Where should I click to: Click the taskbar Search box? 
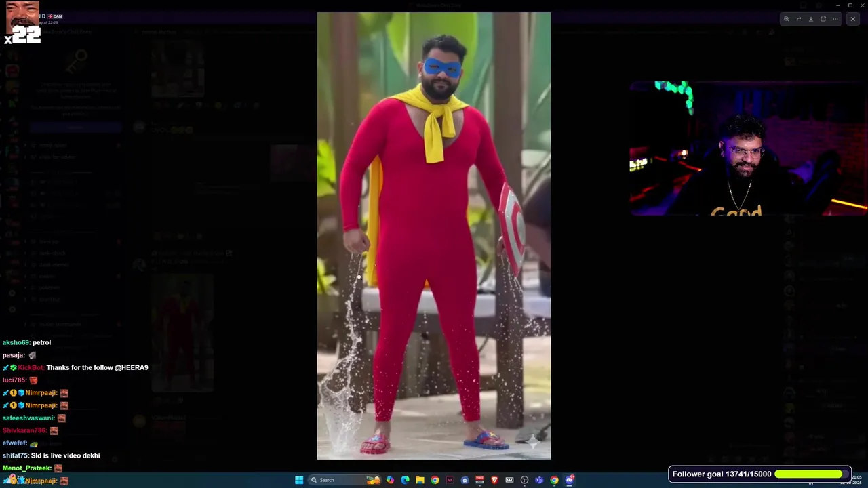344,480
